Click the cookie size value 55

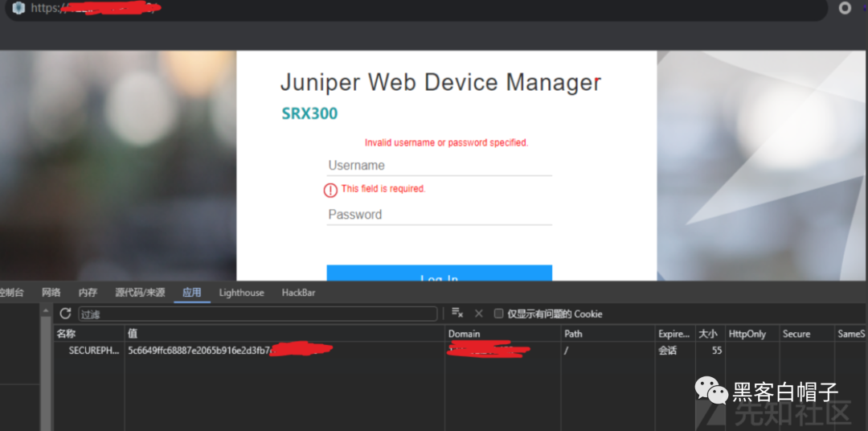710,350
